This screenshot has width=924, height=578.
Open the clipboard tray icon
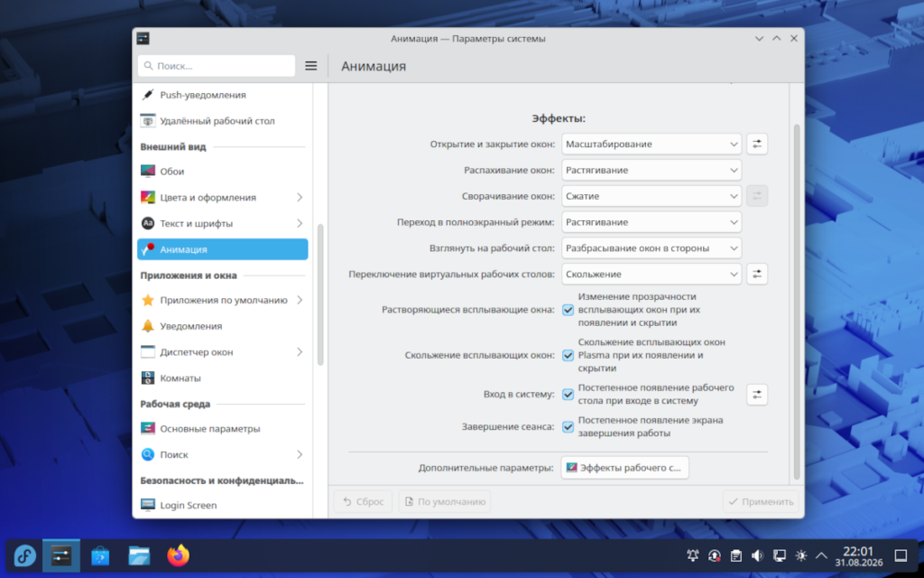(735, 555)
